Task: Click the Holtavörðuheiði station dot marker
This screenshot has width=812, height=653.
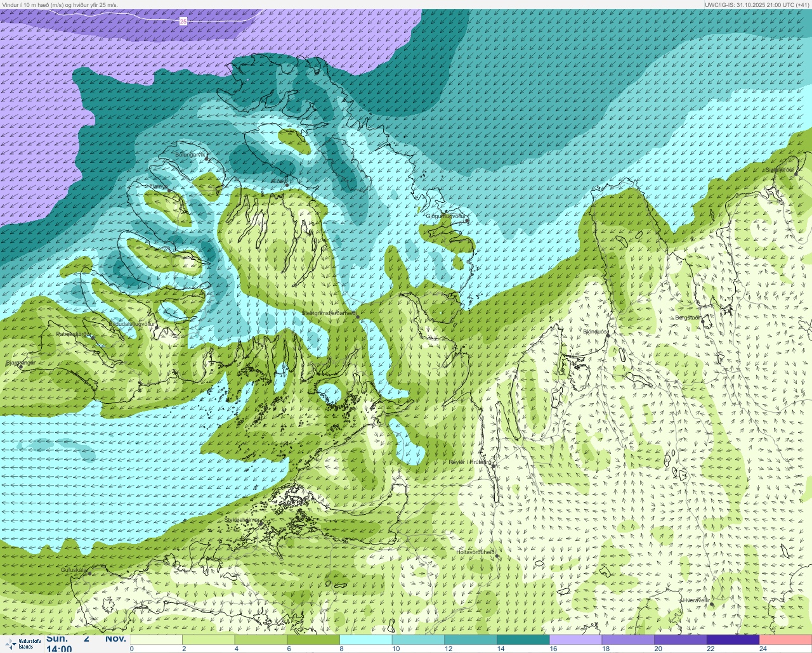Action: 497,556
